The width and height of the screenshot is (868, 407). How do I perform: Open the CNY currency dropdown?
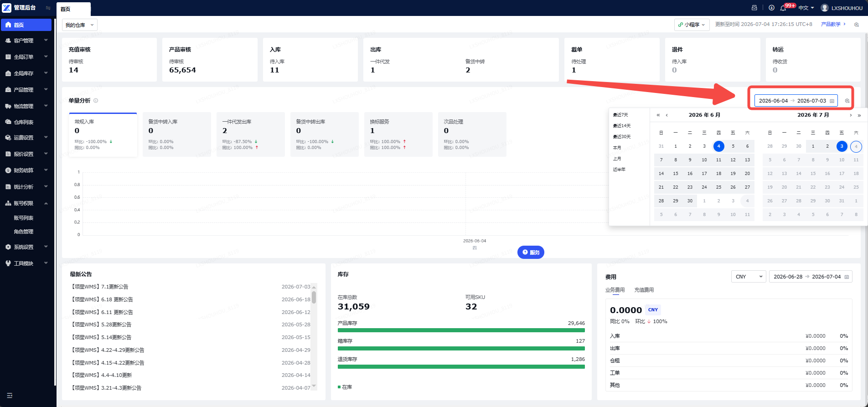coord(749,277)
